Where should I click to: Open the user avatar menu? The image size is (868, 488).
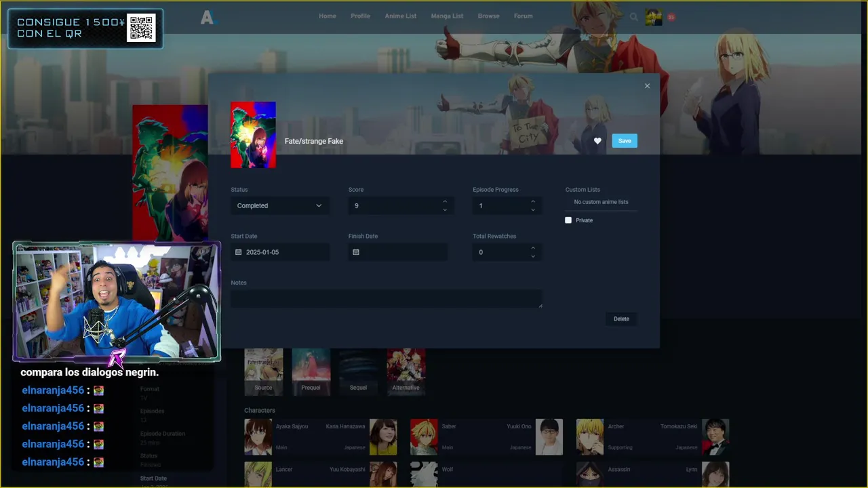coord(654,18)
